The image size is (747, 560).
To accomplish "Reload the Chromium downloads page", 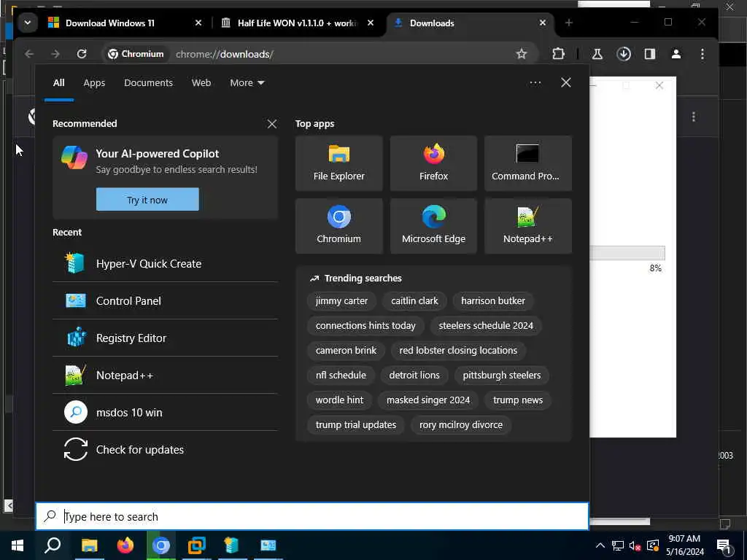I will pyautogui.click(x=82, y=54).
